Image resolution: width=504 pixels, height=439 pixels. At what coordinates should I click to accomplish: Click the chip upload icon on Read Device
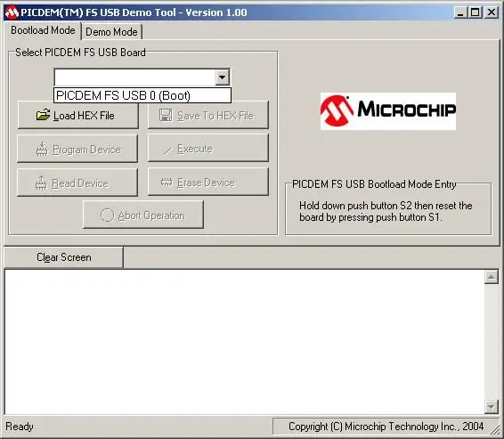click(41, 183)
